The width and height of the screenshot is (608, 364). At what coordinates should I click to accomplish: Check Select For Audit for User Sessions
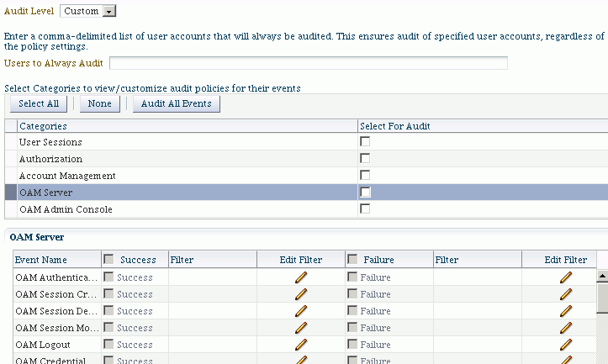365,141
